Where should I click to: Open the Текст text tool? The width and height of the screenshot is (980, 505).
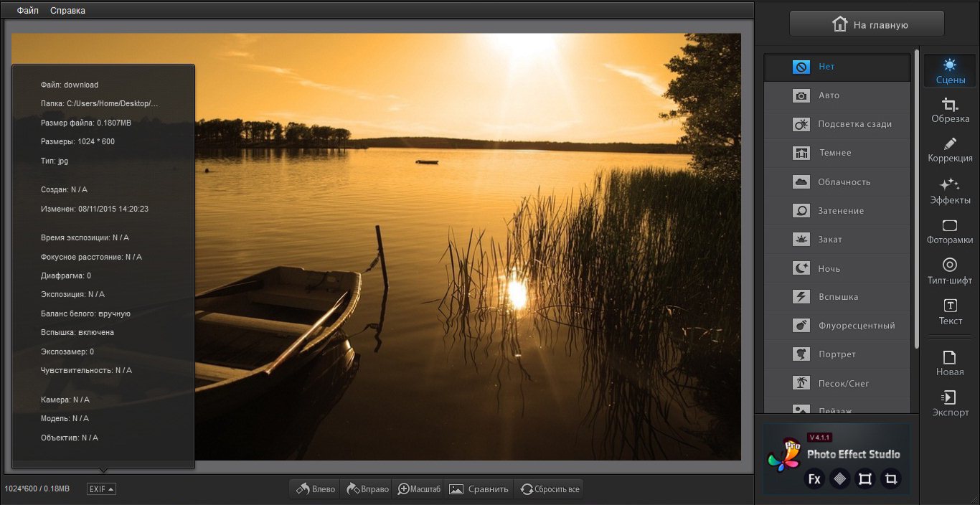[x=950, y=313]
